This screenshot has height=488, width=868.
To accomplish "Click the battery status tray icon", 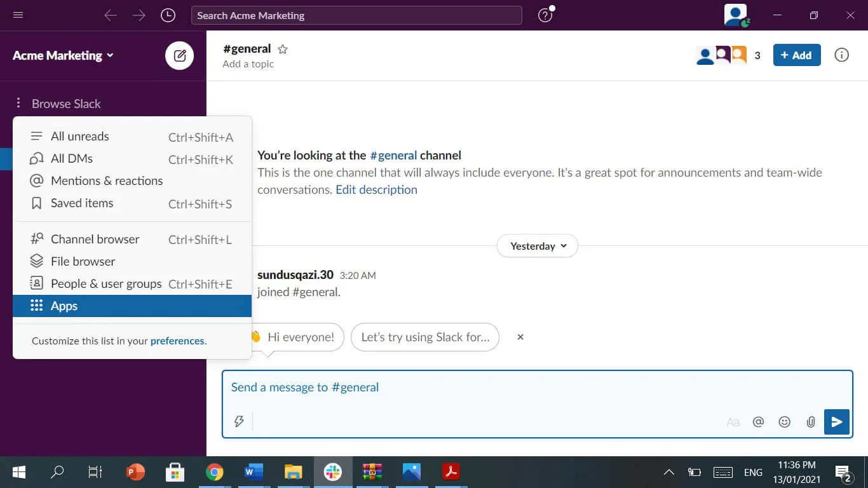I will click(695, 472).
